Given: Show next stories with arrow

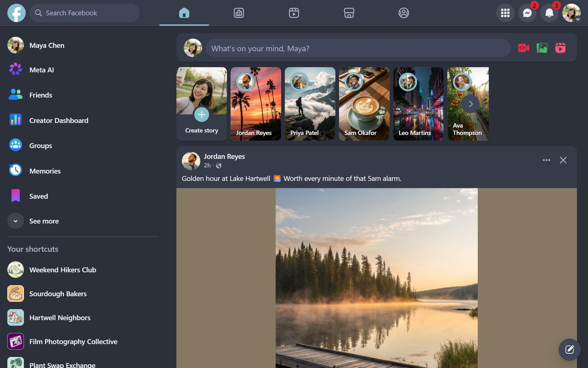Looking at the screenshot, I should [470, 104].
